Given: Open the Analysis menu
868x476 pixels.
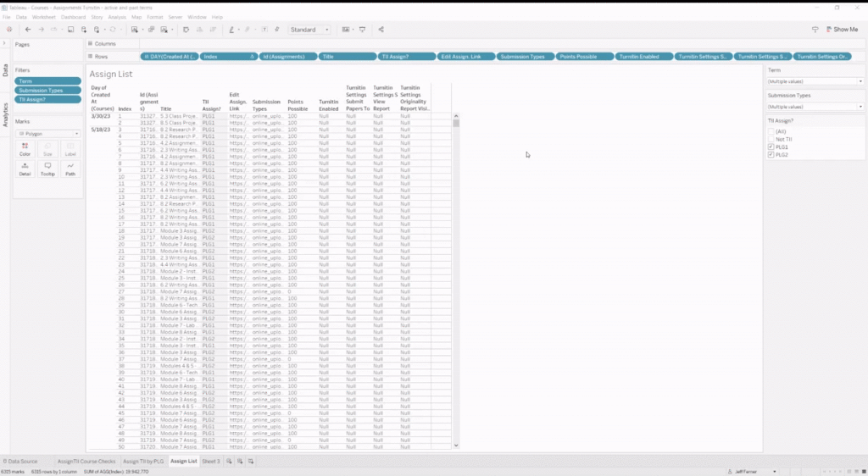Looking at the screenshot, I should [x=117, y=17].
